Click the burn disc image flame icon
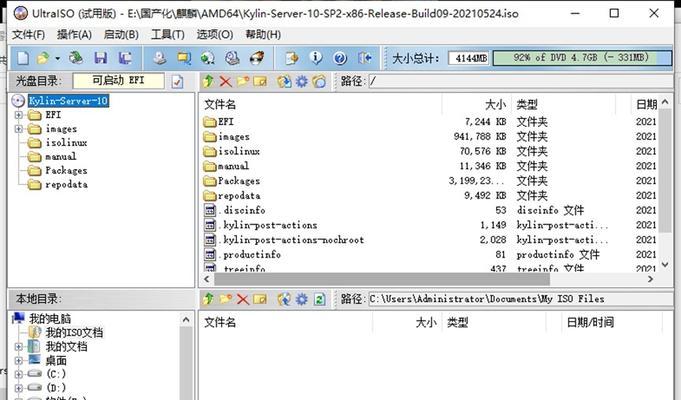This screenshot has height=400, width=681. point(257,58)
